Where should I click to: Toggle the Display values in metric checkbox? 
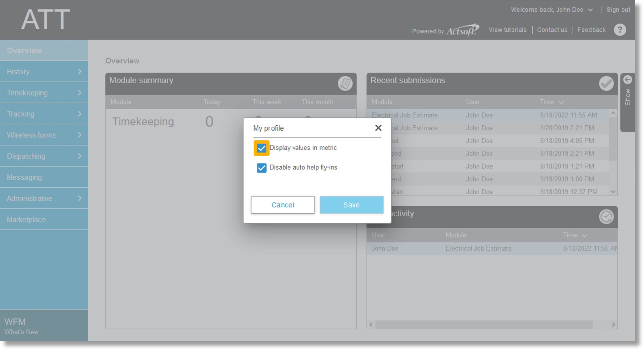point(261,148)
